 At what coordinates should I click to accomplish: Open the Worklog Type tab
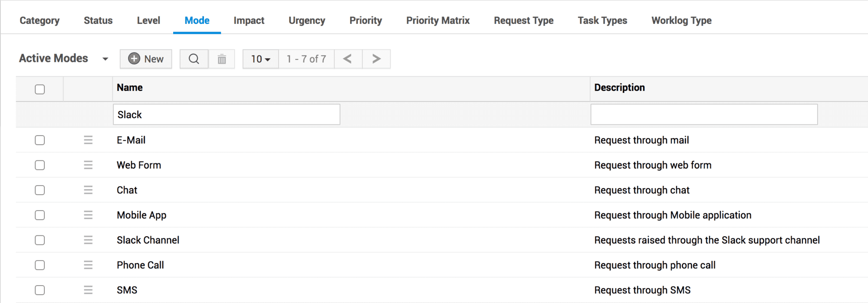pyautogui.click(x=681, y=20)
